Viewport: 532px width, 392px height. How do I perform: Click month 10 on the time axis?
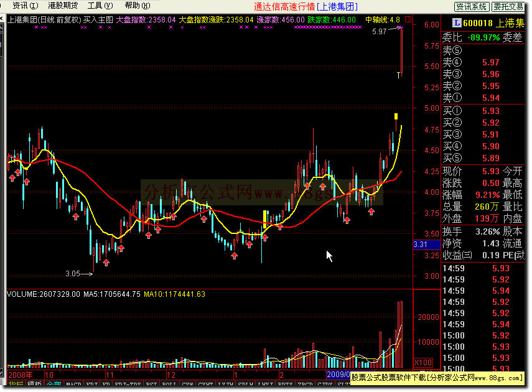(x=49, y=375)
